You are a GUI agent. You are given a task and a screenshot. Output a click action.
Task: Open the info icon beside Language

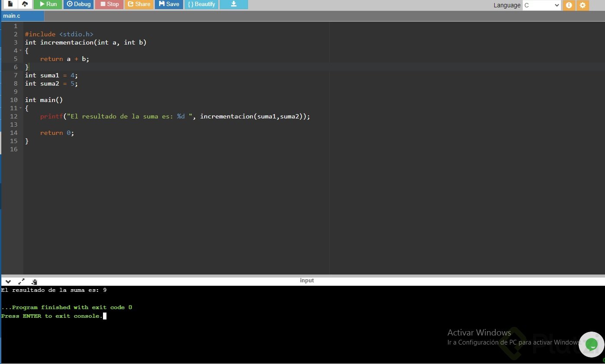tap(569, 5)
